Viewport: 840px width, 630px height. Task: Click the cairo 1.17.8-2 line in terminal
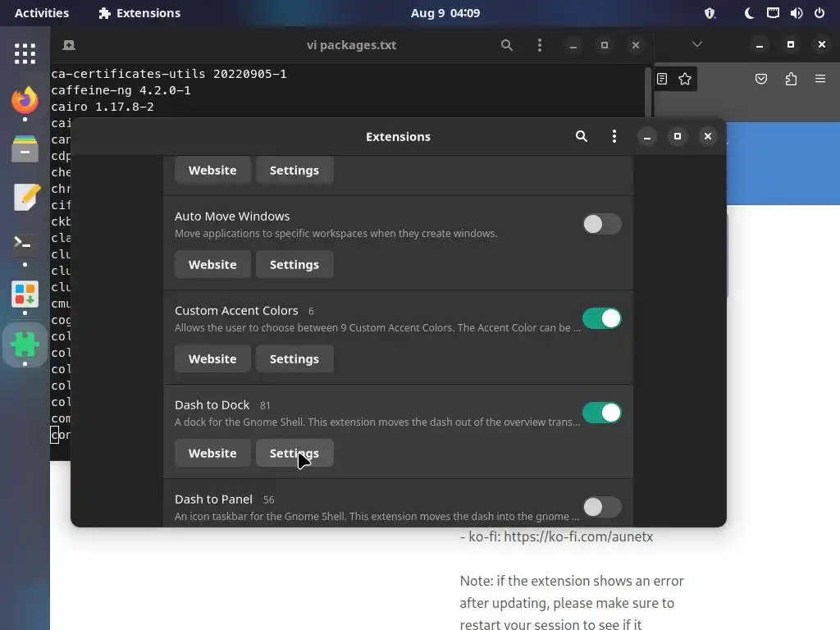[x=103, y=107]
